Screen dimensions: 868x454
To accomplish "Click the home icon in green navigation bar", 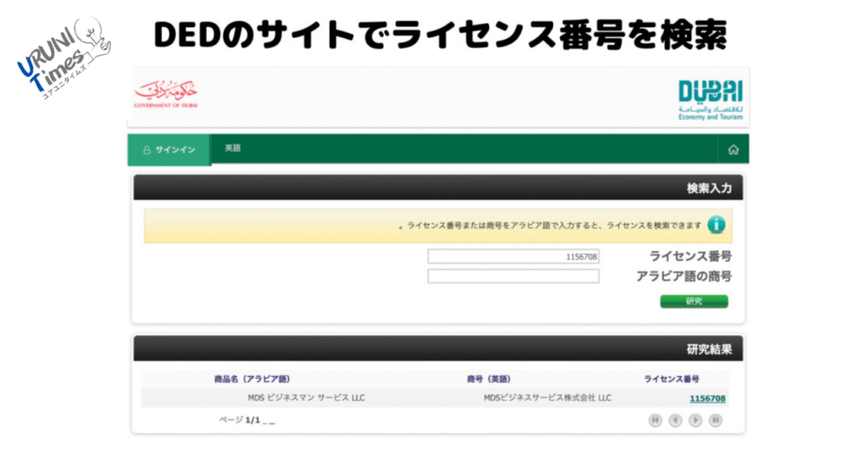I will [733, 150].
